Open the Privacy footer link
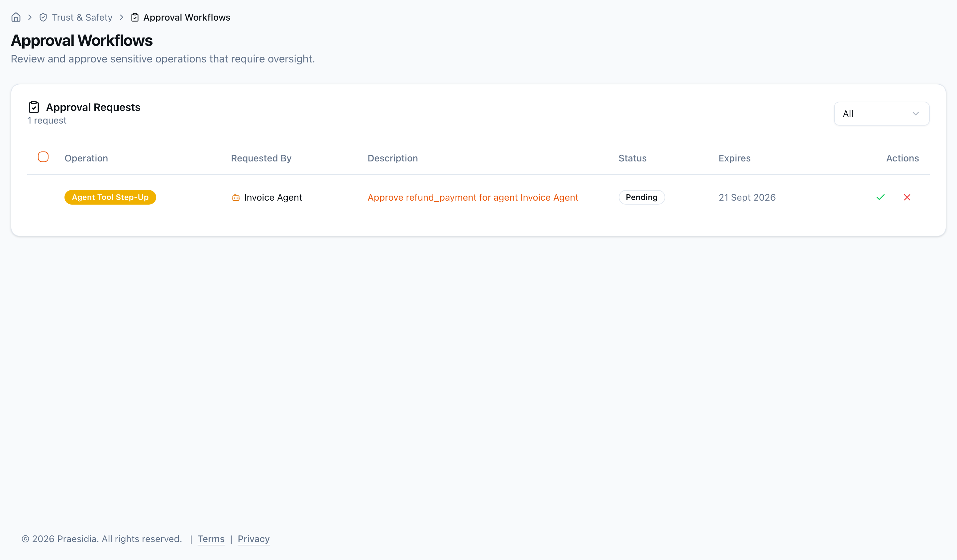The image size is (957, 560). point(254,539)
